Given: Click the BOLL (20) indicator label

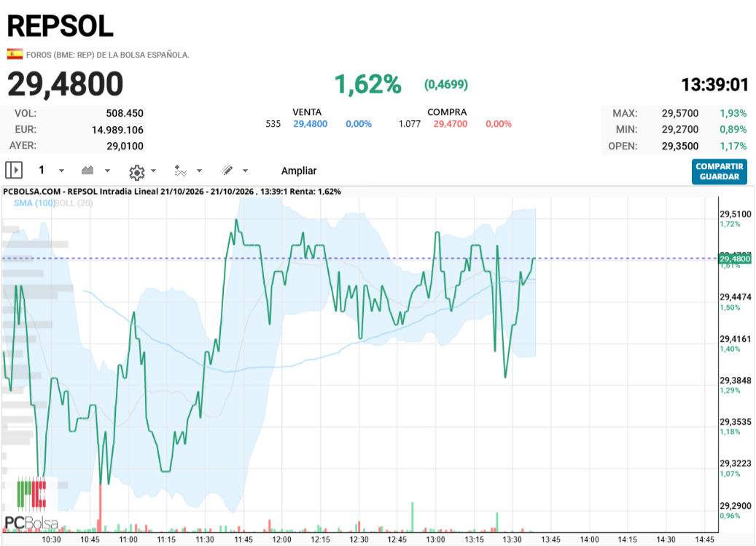Looking at the screenshot, I should [74, 203].
